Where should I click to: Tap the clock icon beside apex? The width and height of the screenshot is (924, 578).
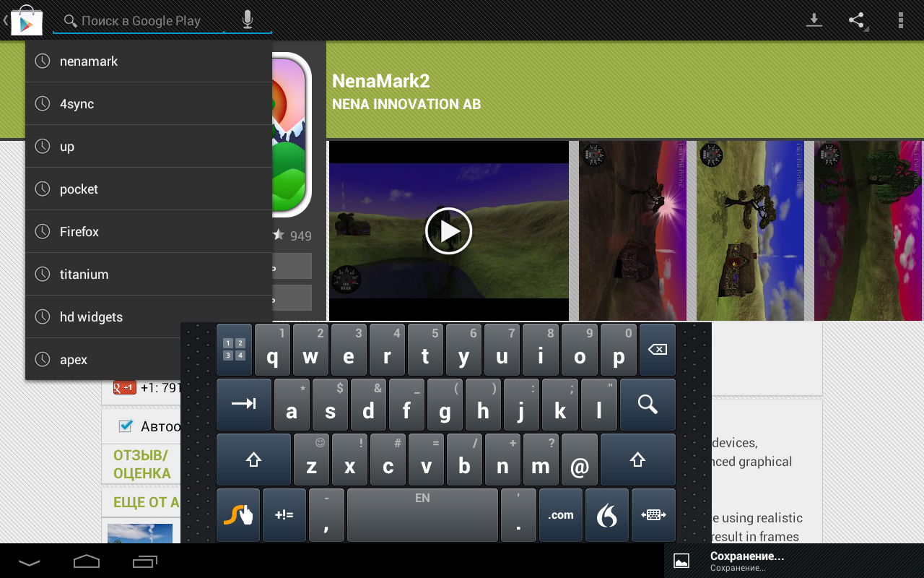tap(43, 359)
